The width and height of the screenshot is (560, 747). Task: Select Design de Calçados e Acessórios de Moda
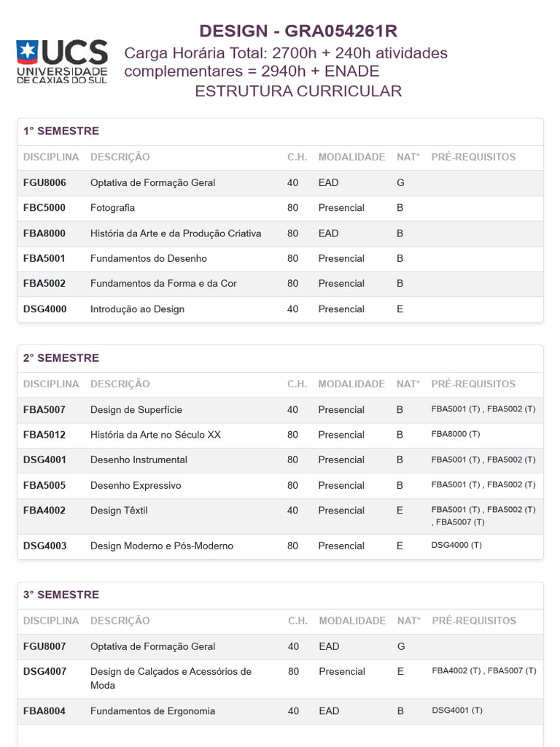point(171,678)
